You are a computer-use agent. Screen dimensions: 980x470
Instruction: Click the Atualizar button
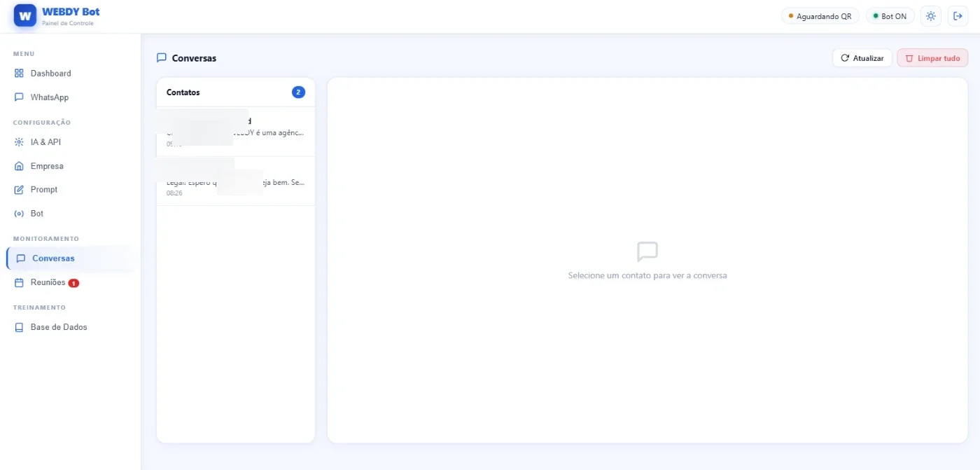click(x=862, y=58)
